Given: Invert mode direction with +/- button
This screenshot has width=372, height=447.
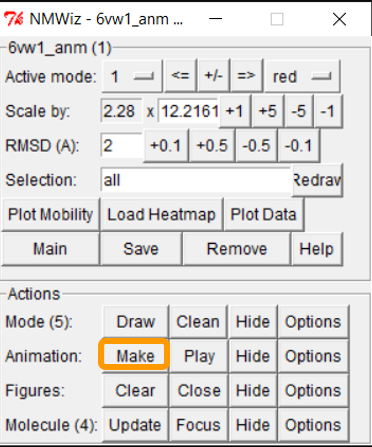Looking at the screenshot, I should (x=214, y=76).
